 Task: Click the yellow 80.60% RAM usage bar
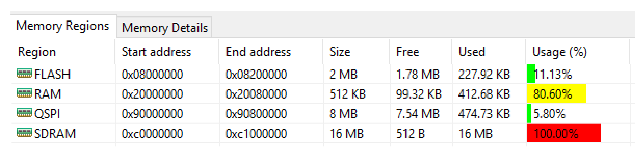pos(556,94)
